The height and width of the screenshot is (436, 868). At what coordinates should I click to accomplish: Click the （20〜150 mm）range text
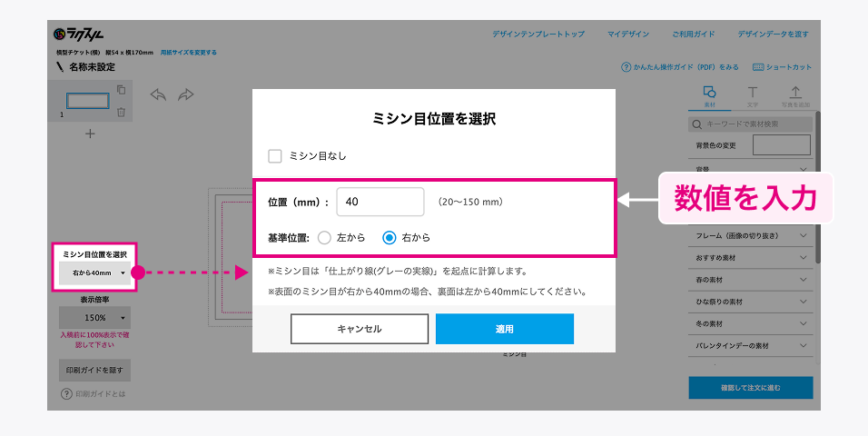coord(470,203)
